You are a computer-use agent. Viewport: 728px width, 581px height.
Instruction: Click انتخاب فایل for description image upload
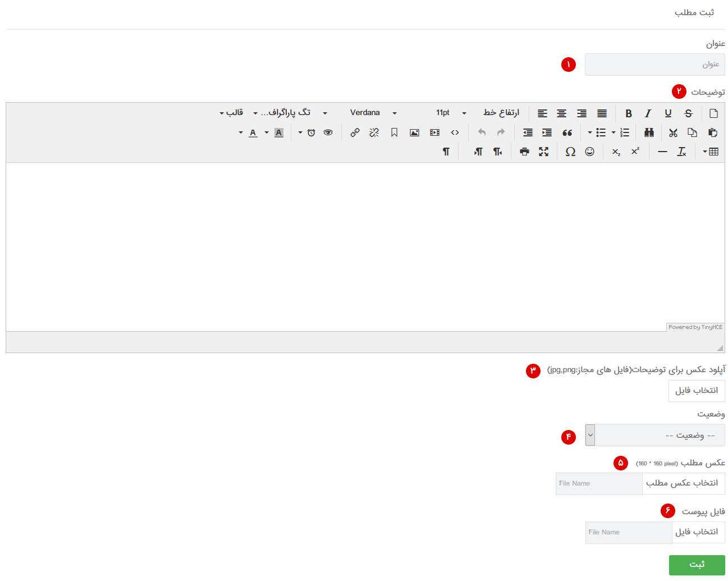point(697,391)
